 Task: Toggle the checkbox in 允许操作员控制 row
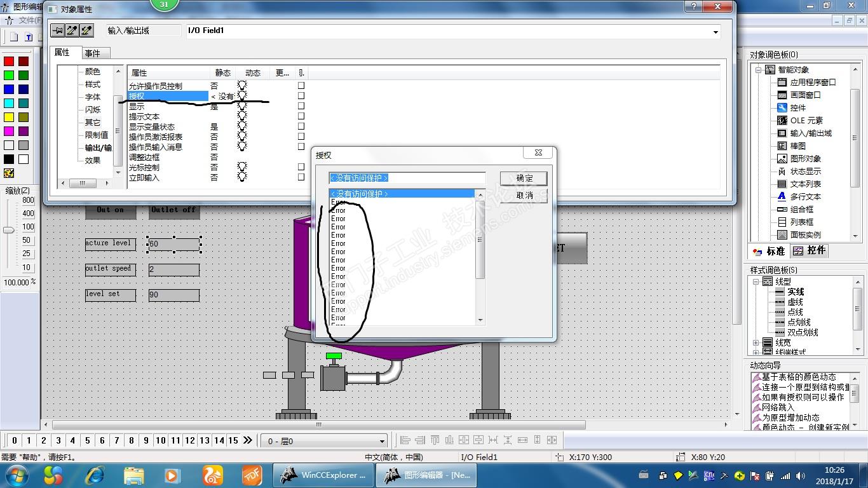pos(301,85)
